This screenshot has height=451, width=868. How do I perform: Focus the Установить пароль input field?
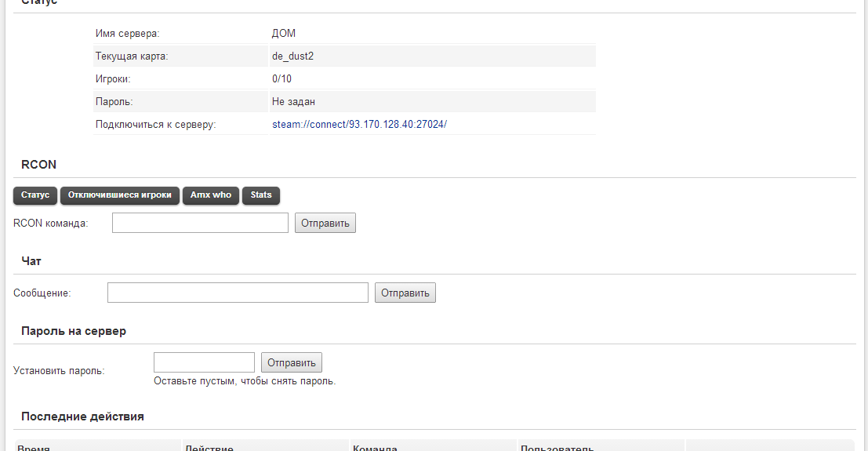(x=204, y=362)
